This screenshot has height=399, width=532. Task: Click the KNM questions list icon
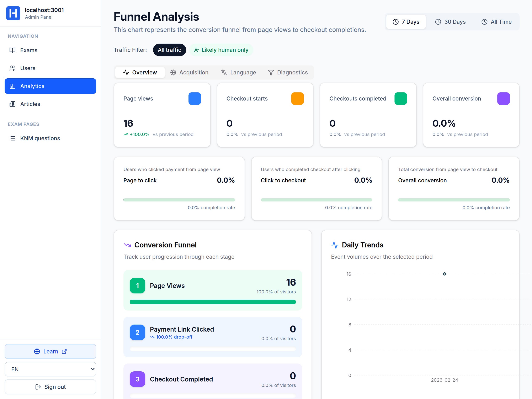pyautogui.click(x=12, y=138)
